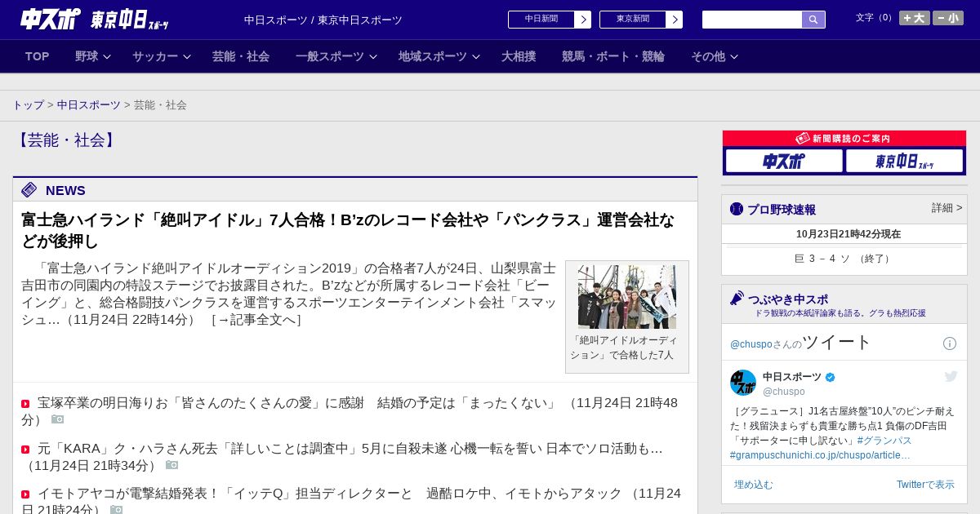Image resolution: width=980 pixels, height=514 pixels.
Task: Open the 富士急ハイランド headline article
Action: (x=348, y=230)
